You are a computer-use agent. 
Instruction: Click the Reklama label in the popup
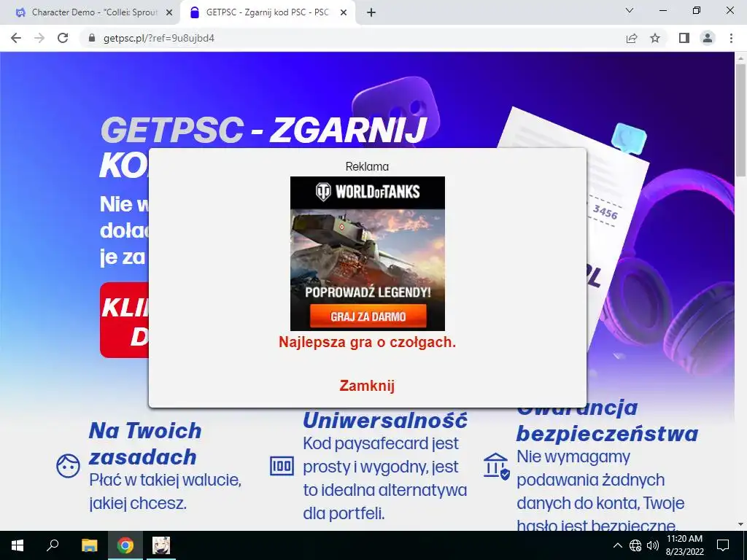click(x=367, y=166)
